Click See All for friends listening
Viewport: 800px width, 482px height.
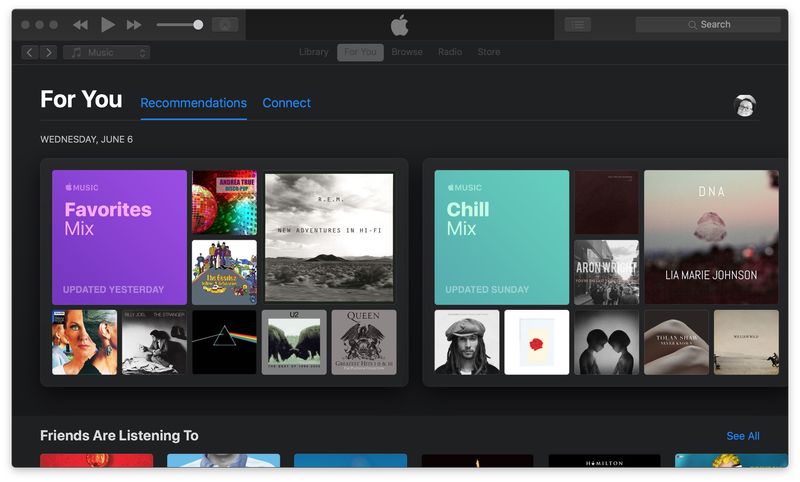(743, 436)
